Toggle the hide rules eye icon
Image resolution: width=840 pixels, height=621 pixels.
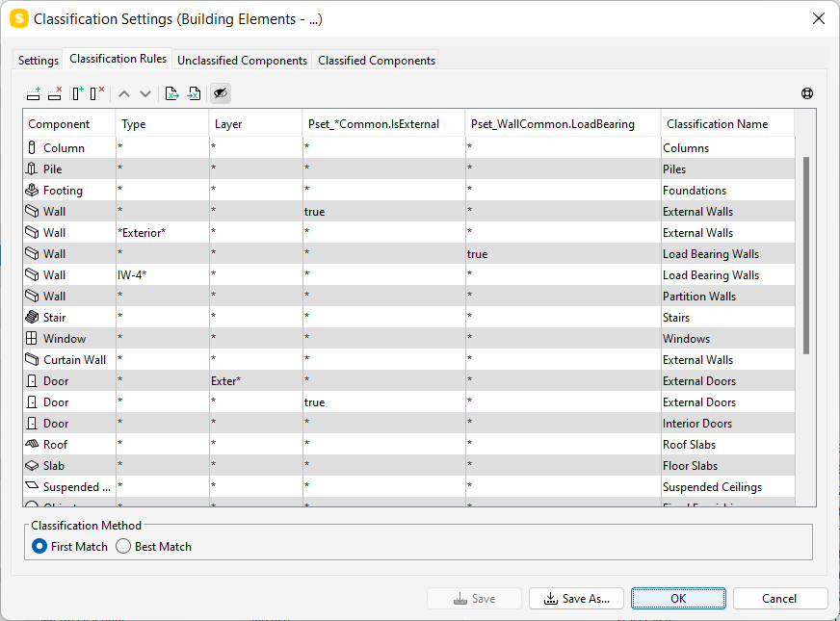pyautogui.click(x=220, y=93)
